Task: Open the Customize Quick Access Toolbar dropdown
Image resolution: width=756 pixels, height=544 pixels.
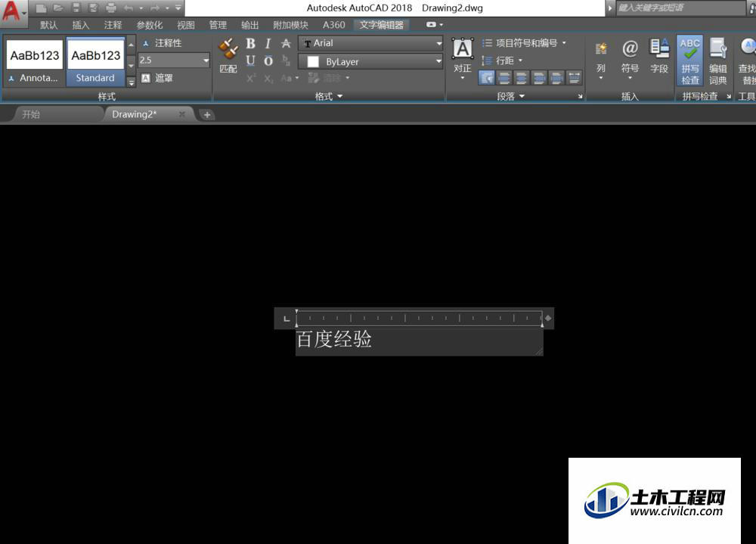Action: [178, 8]
